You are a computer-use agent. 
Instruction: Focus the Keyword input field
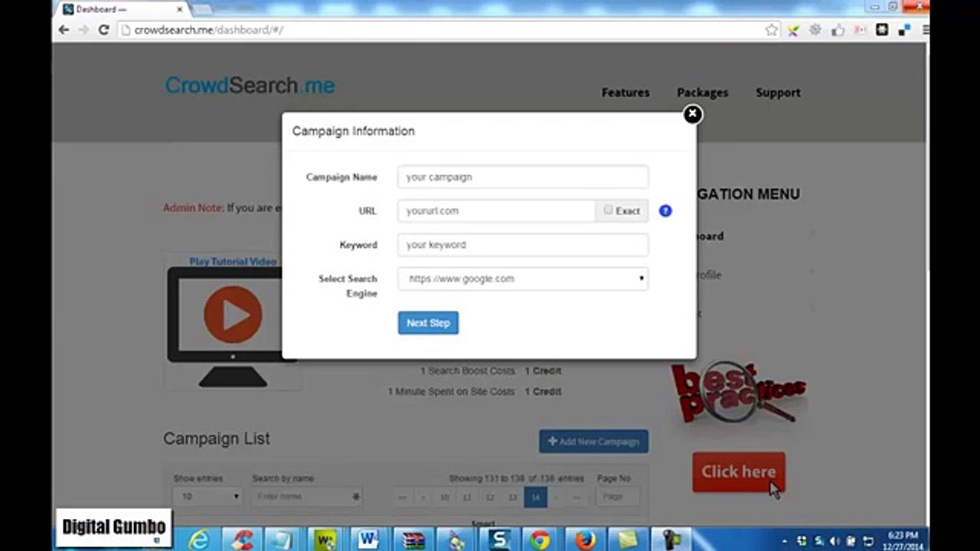(x=523, y=245)
